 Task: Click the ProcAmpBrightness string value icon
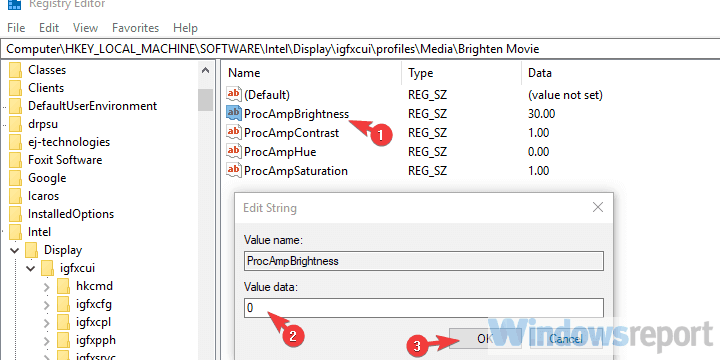pyautogui.click(x=234, y=113)
